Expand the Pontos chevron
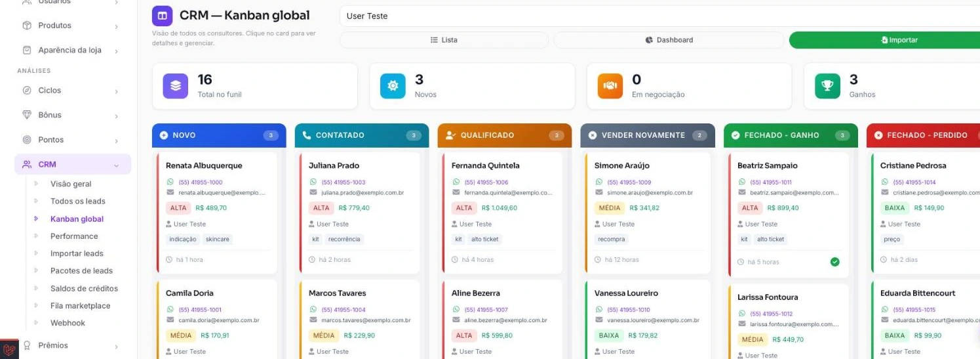This screenshot has width=980, height=359. (x=116, y=140)
